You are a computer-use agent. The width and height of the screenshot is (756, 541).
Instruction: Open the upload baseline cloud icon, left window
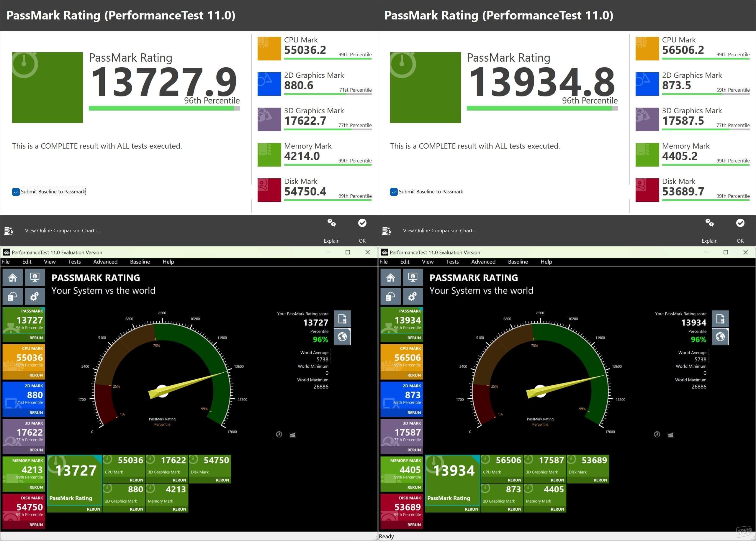[13, 296]
